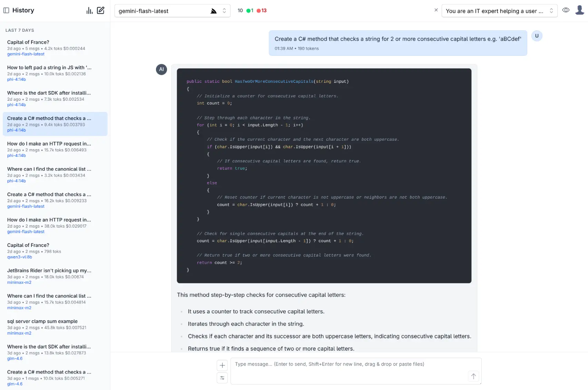Click the AI avatar next to the code response
Viewport: 588px width, 390px height.
point(161,69)
